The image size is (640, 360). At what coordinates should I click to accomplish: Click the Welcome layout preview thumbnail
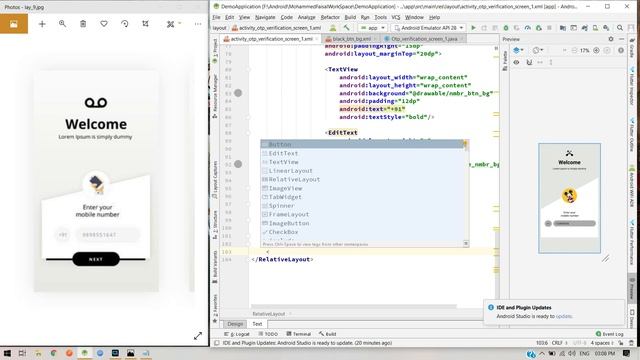[x=569, y=198]
